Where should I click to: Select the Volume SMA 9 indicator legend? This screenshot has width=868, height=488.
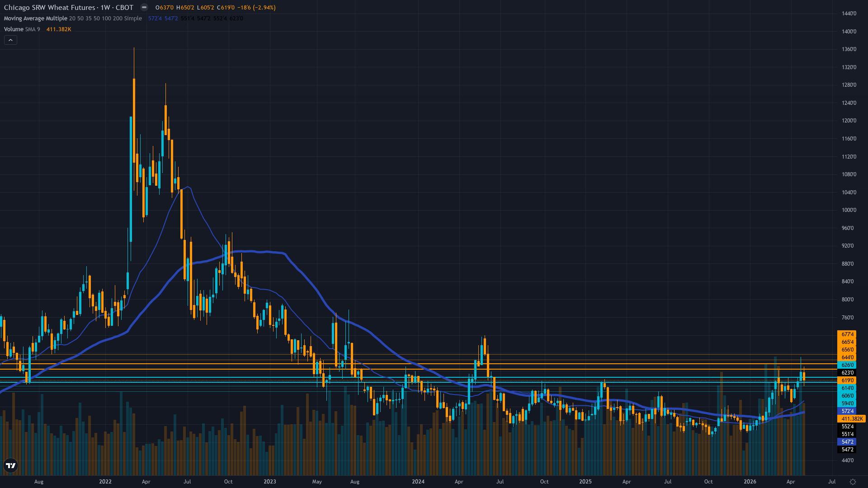22,29
